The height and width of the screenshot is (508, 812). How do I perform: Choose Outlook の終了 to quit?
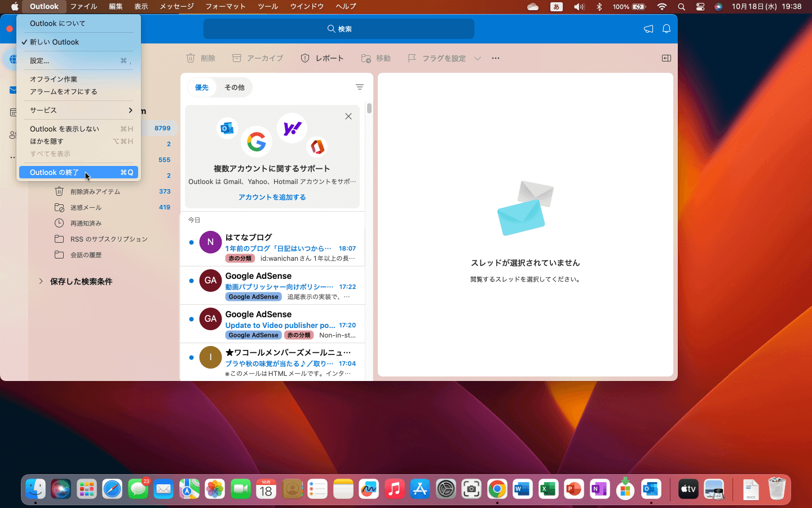[x=78, y=172]
